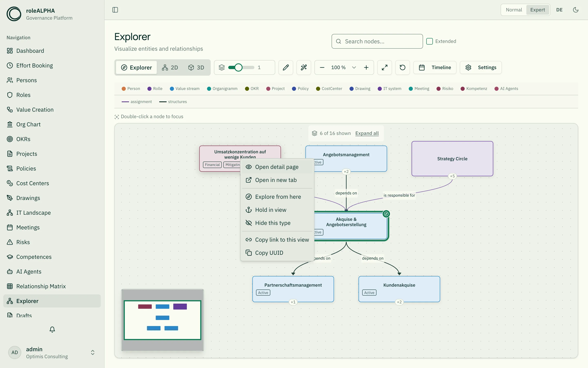This screenshot has height=368, width=588.
Task: Click the Financial tag on risk node
Action: 212,165
